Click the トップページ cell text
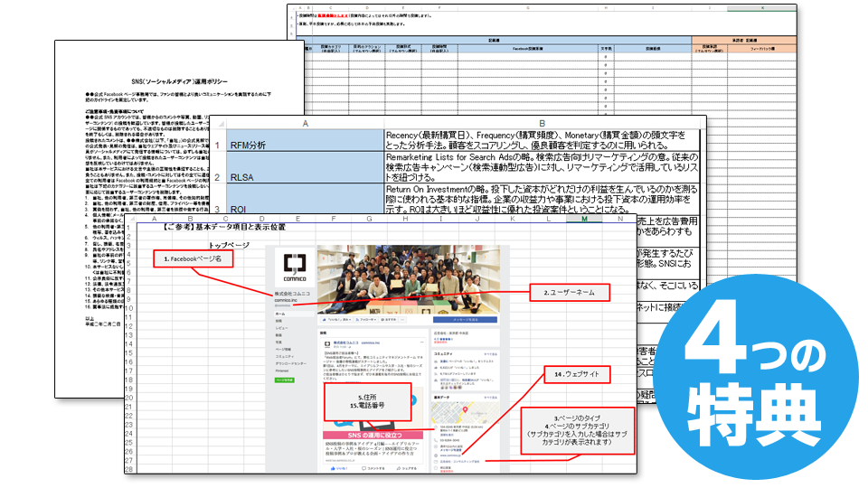868x488 pixels. (229, 245)
